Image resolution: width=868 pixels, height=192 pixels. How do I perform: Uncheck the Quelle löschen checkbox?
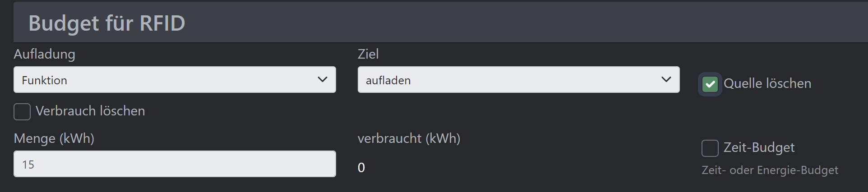[710, 84]
